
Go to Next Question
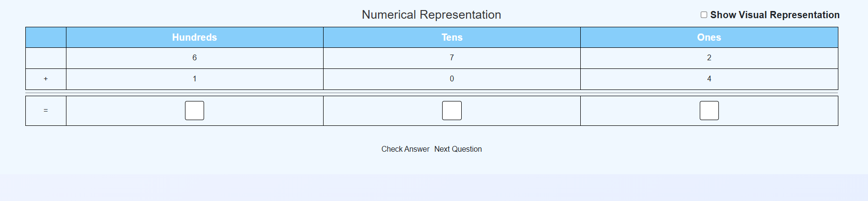[458, 149]
